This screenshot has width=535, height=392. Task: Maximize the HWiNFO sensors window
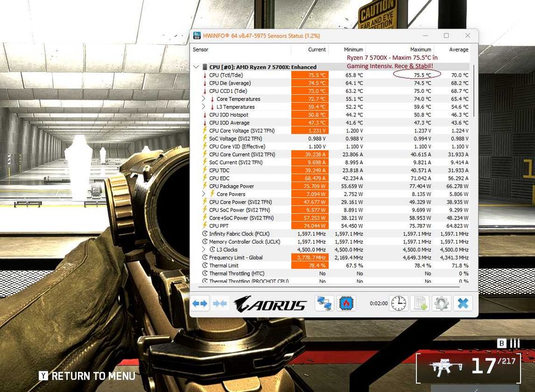(446, 35)
